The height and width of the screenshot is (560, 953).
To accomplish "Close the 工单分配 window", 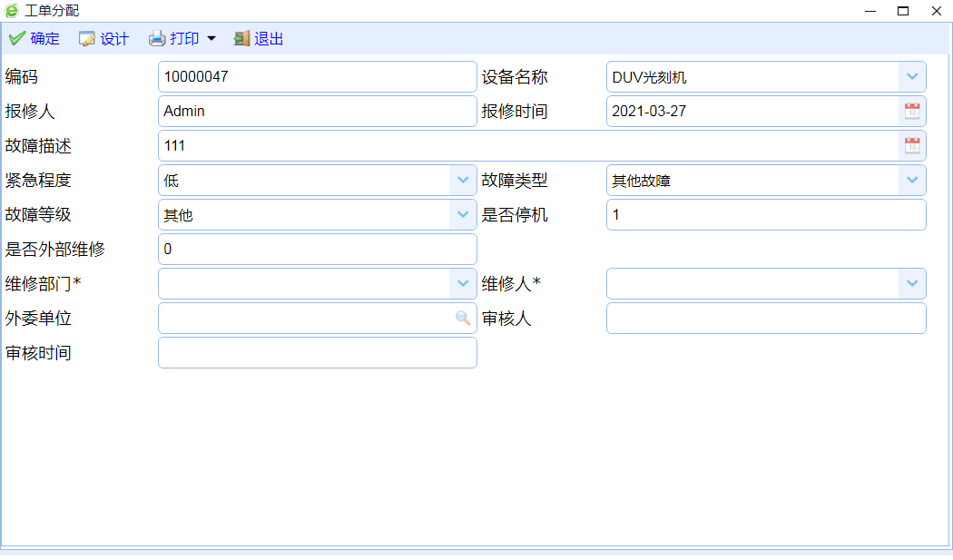I will tap(936, 10).
